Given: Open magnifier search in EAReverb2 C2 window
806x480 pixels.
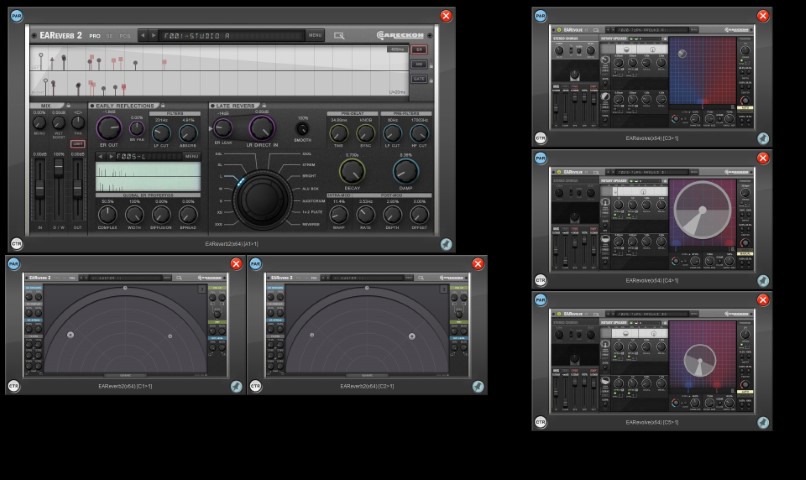Looking at the screenshot, I should (420, 278).
